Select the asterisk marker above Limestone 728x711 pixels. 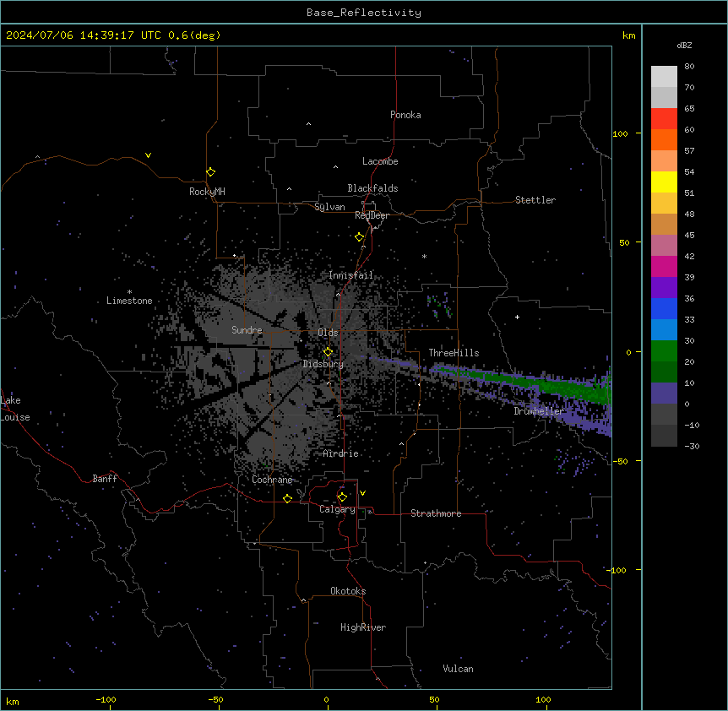129,292
